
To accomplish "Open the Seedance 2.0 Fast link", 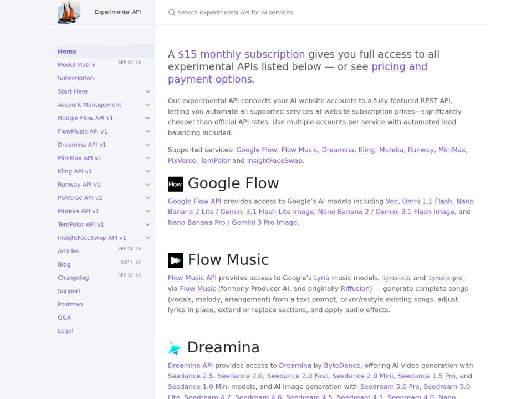I will [x=298, y=376].
